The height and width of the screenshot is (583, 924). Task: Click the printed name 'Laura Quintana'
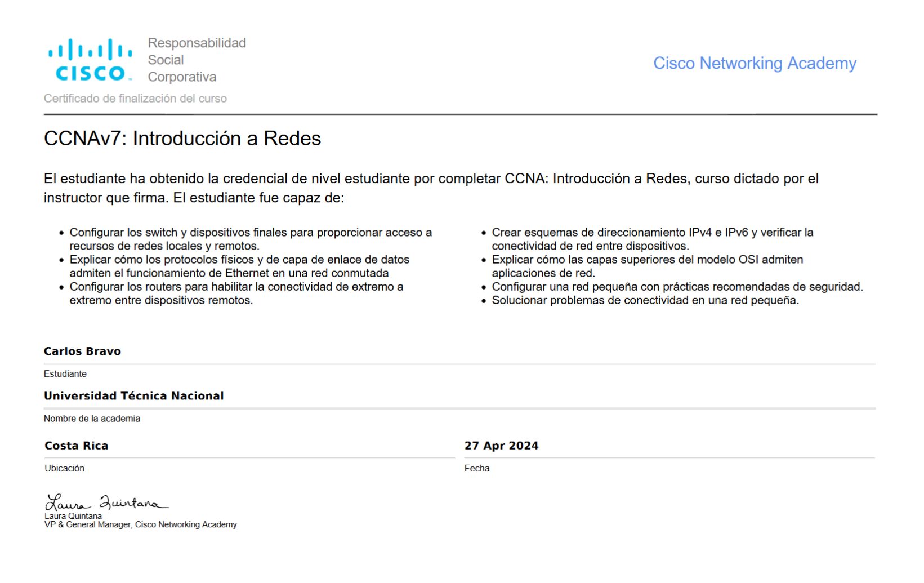click(x=73, y=516)
